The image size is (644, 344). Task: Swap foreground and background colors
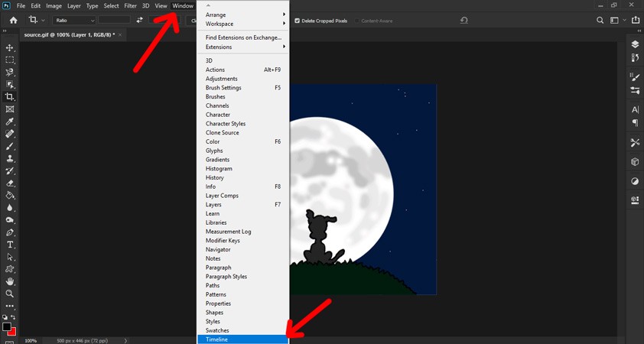coord(13,317)
